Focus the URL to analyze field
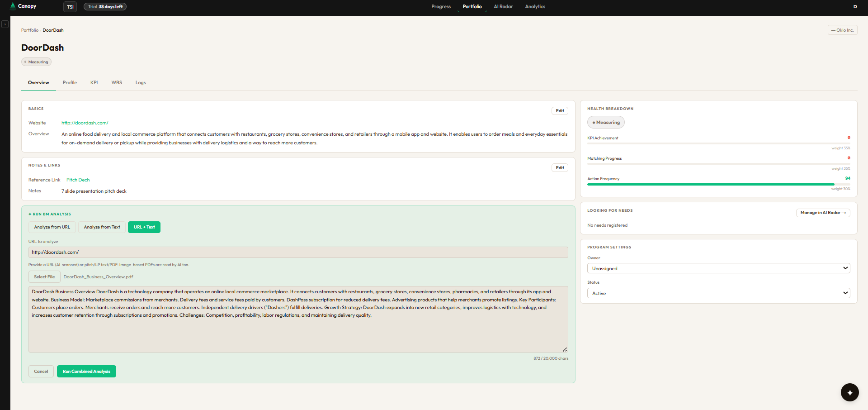868x410 pixels. click(x=298, y=253)
